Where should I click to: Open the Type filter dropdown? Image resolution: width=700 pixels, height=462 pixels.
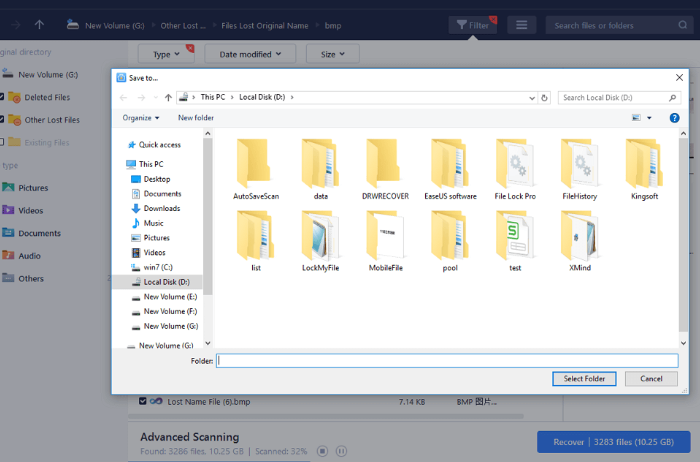(166, 54)
